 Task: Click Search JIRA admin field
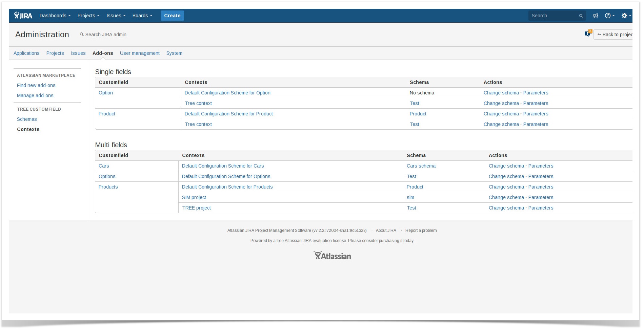[103, 35]
